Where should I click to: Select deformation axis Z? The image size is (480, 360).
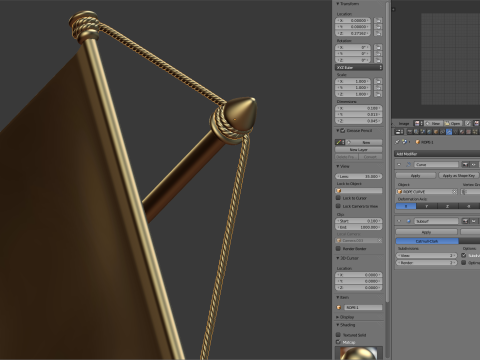point(447,206)
